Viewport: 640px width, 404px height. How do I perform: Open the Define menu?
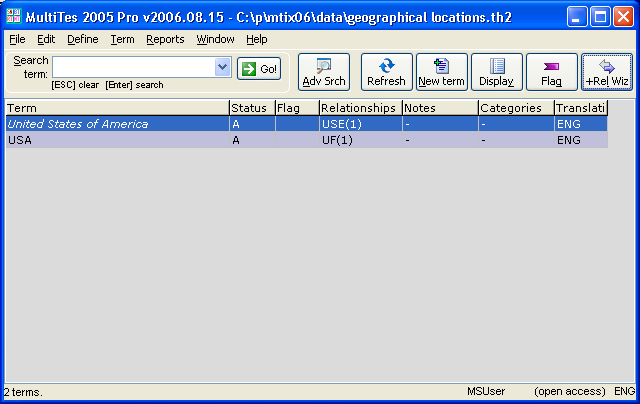click(x=83, y=39)
